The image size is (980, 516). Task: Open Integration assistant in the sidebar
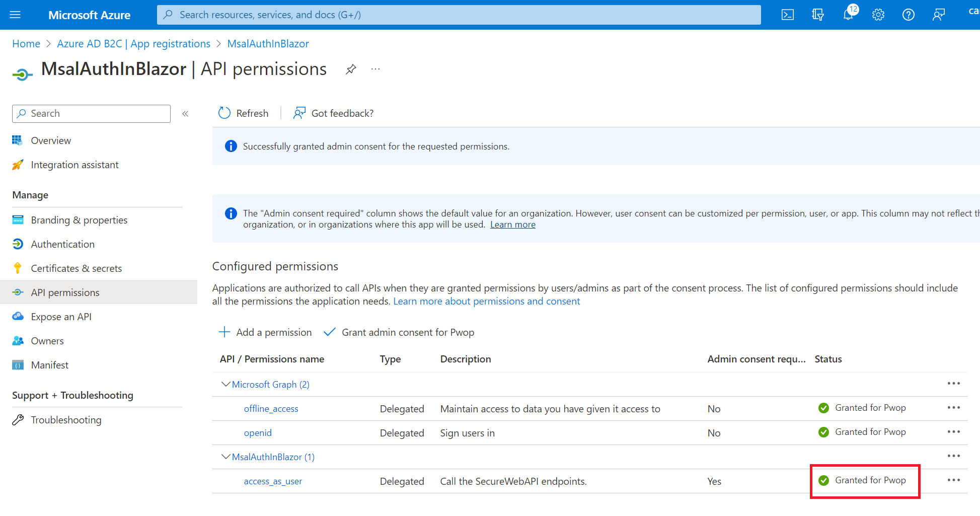pyautogui.click(x=74, y=165)
